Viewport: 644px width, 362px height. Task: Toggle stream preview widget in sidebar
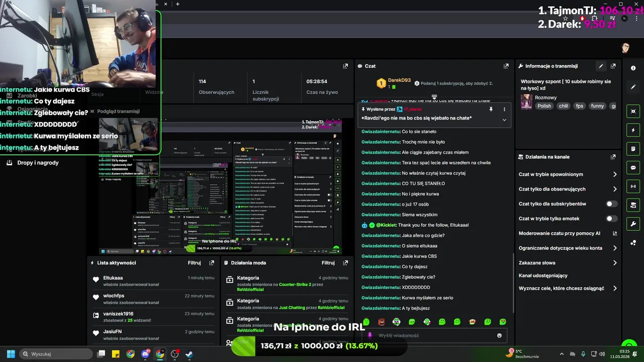tap(633, 112)
